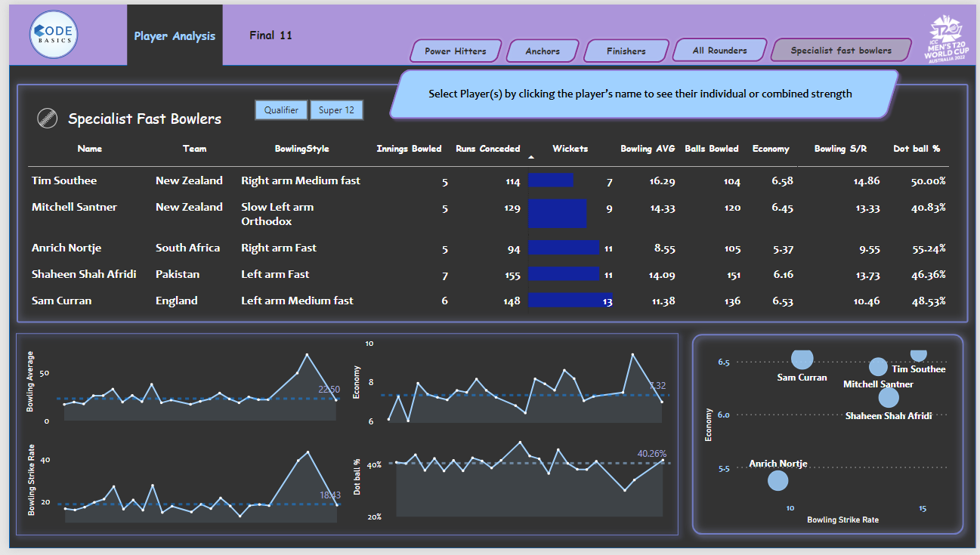The image size is (980, 555).
Task: Click the Code Basics logo
Action: coord(53,34)
